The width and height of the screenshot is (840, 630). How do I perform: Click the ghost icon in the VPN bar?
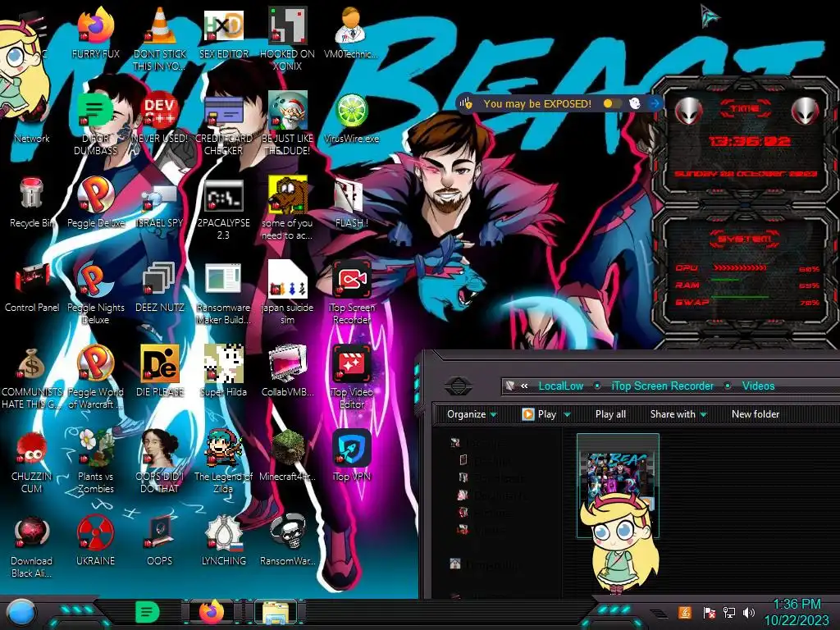(x=635, y=103)
